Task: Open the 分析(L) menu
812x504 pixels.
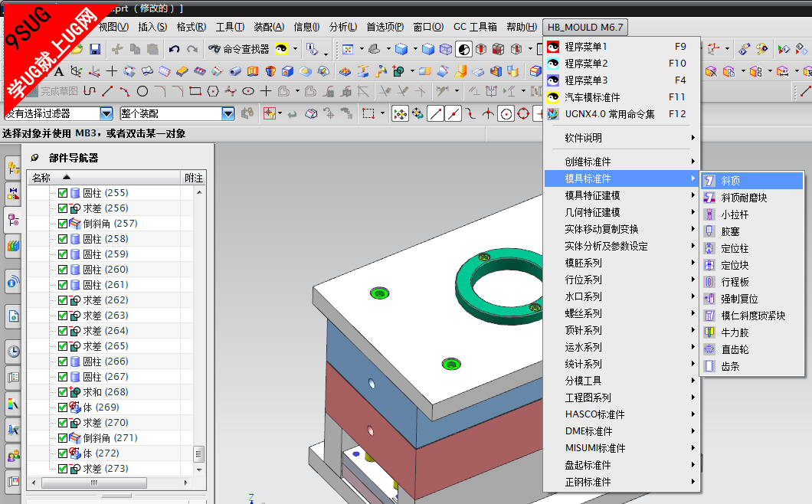Action: (343, 27)
